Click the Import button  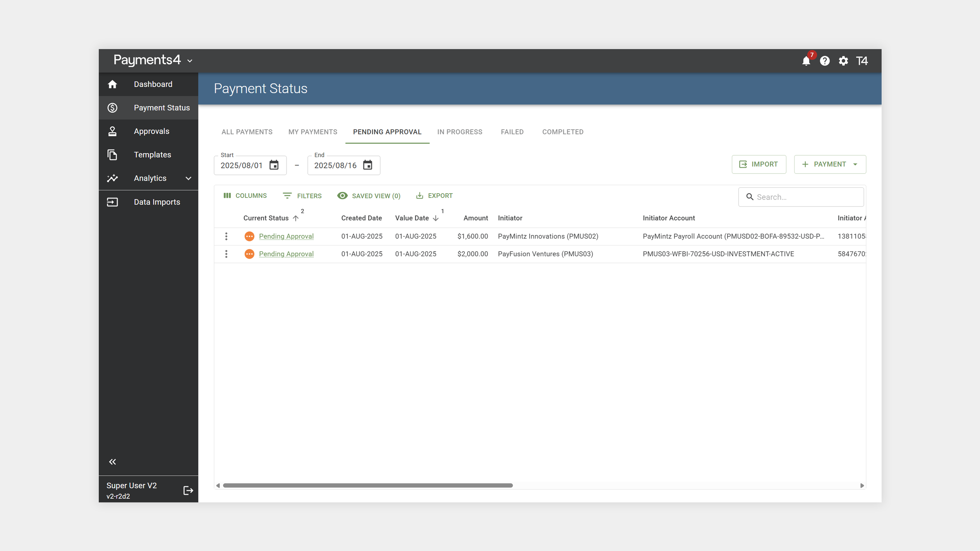tap(759, 164)
